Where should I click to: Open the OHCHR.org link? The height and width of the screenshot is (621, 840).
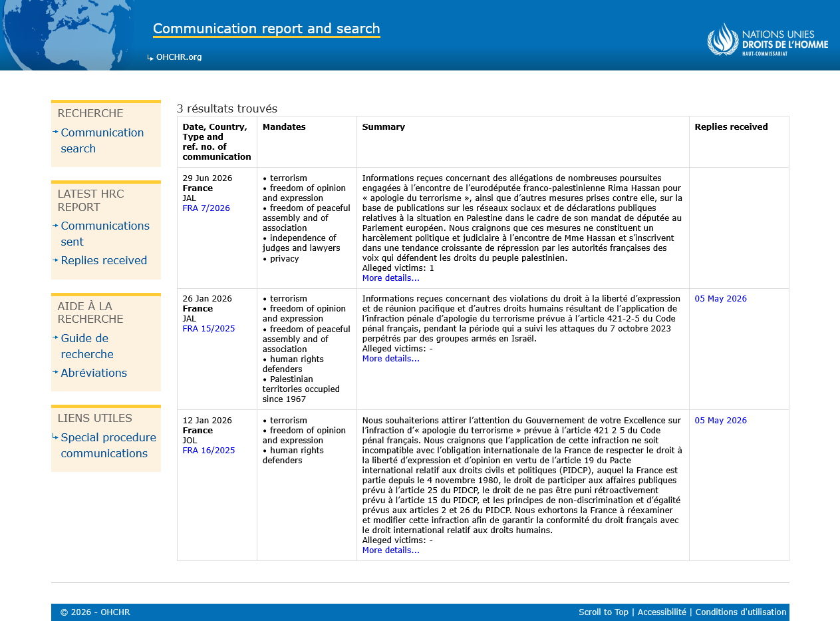click(179, 57)
